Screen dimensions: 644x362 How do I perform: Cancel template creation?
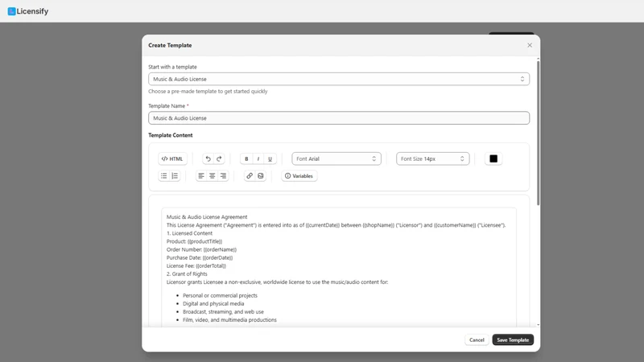point(477,339)
